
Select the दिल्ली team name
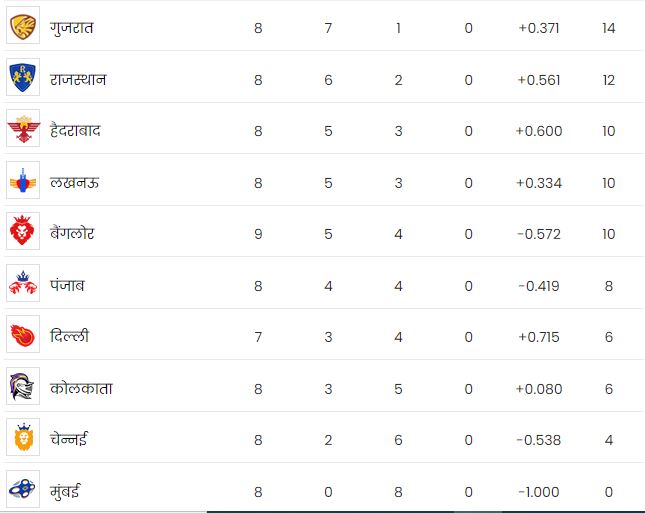(x=70, y=335)
